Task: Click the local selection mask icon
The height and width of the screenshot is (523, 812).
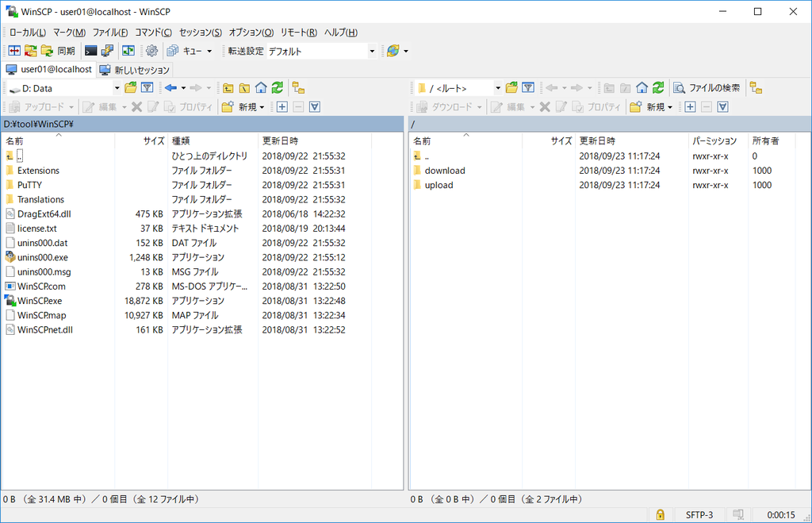Action: click(315, 107)
